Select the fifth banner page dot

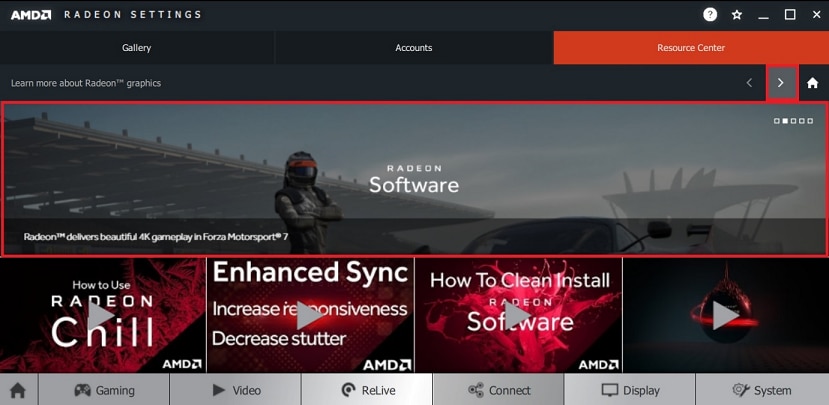(810, 121)
